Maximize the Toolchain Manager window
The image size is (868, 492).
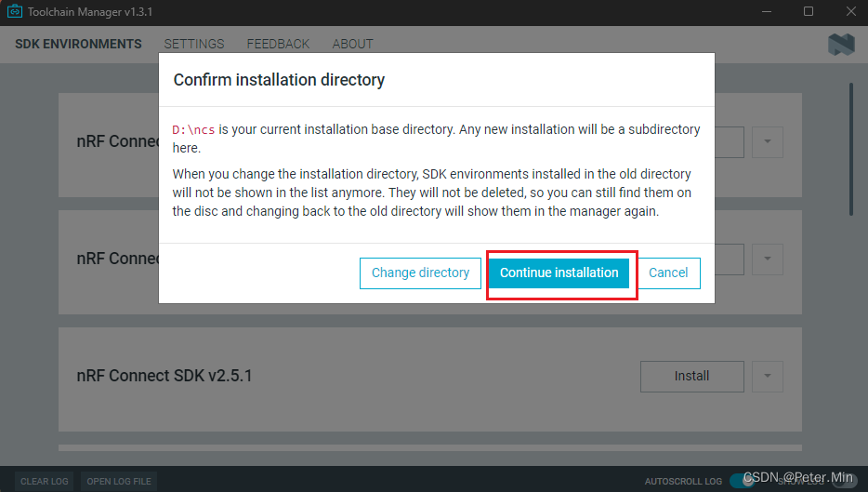tap(809, 12)
